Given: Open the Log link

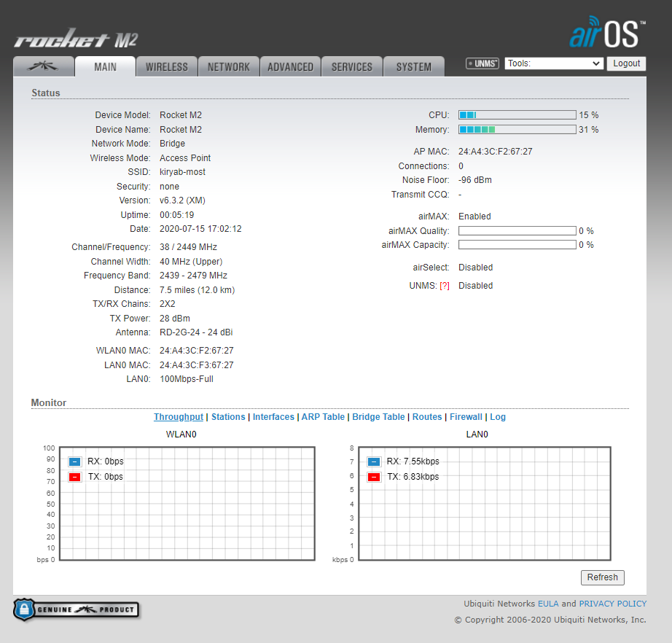Looking at the screenshot, I should [498, 417].
